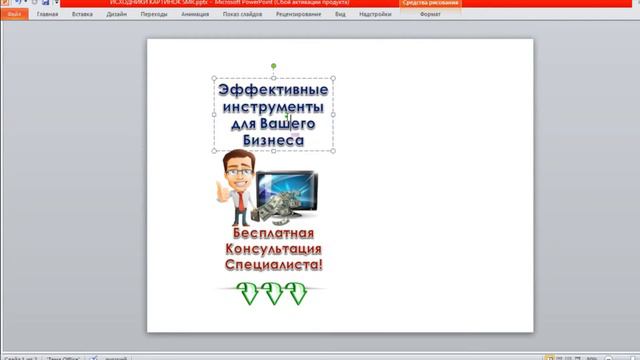
Task: Open the Формат drawing tools tab
Action: (430, 14)
